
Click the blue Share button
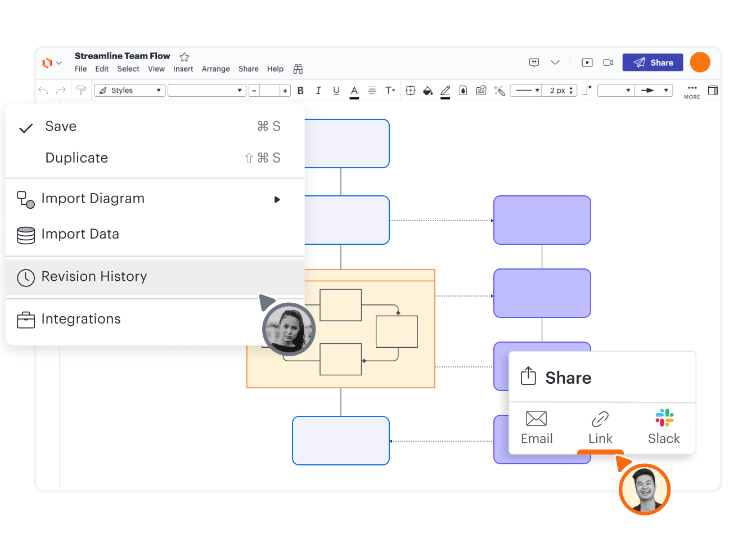tap(652, 62)
